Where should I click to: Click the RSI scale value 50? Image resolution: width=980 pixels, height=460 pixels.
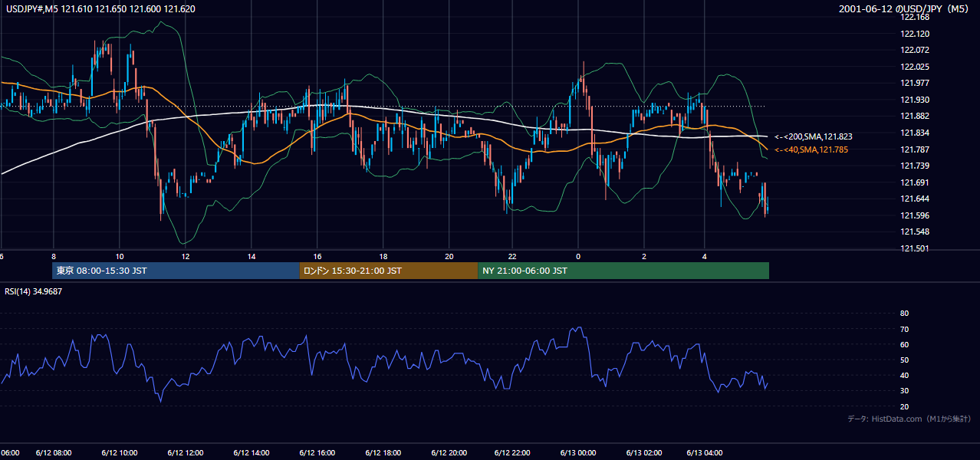[904, 360]
